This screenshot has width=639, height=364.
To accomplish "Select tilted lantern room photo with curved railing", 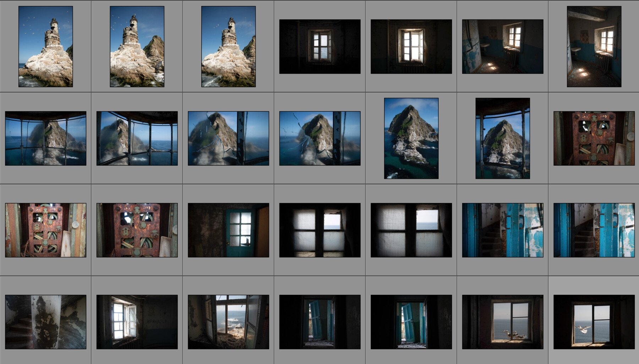I will coord(137,138).
